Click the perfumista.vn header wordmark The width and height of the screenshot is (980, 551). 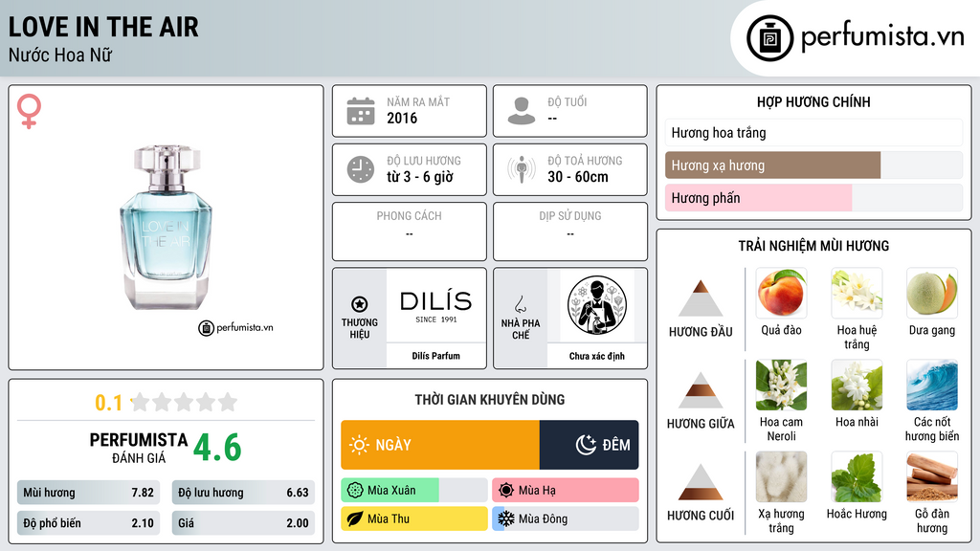tap(882, 37)
